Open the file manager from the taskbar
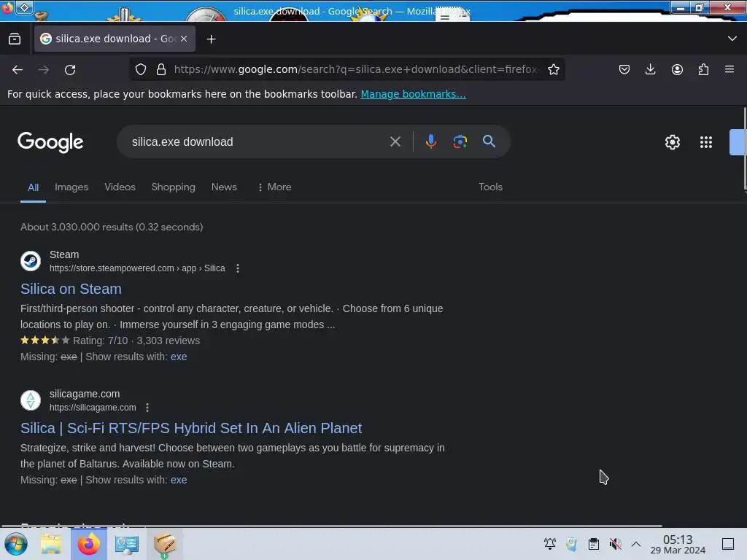The width and height of the screenshot is (747, 560). click(x=51, y=544)
